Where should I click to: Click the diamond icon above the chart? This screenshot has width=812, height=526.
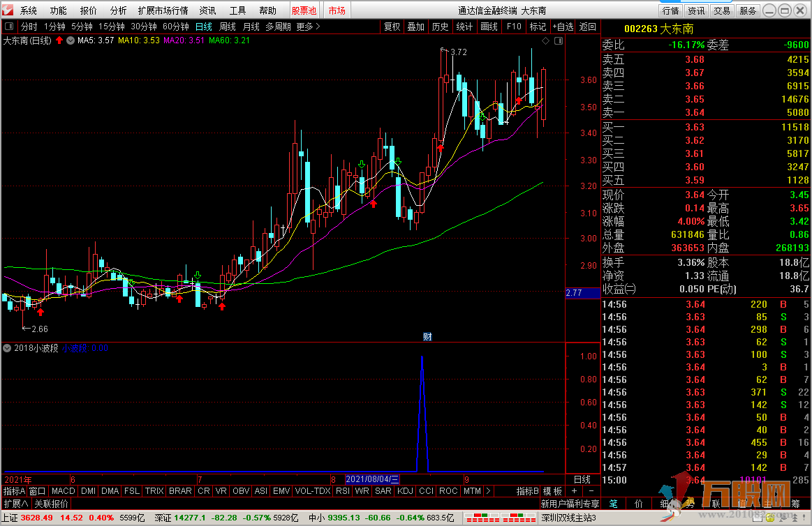[x=545, y=40]
